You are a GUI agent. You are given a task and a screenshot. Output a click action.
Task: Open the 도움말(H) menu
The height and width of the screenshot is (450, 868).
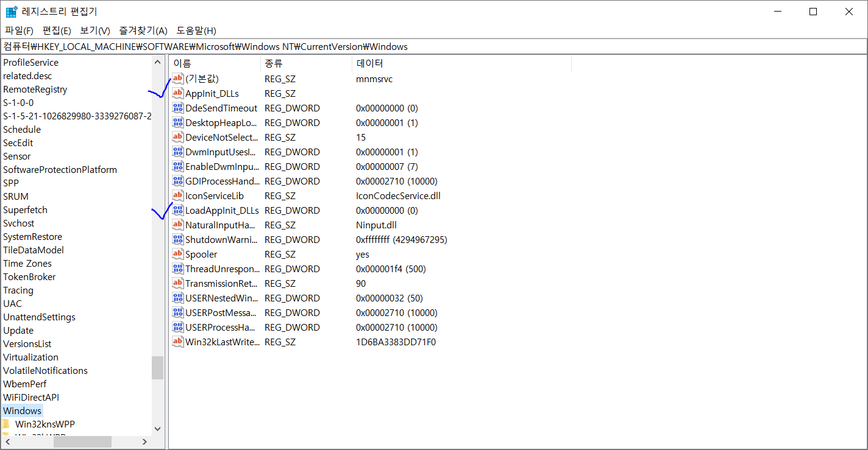pos(196,30)
